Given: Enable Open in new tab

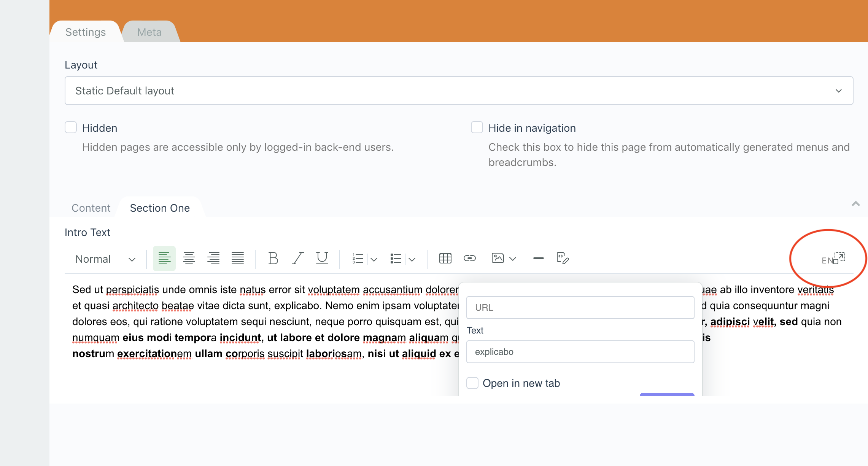Looking at the screenshot, I should pyautogui.click(x=472, y=383).
